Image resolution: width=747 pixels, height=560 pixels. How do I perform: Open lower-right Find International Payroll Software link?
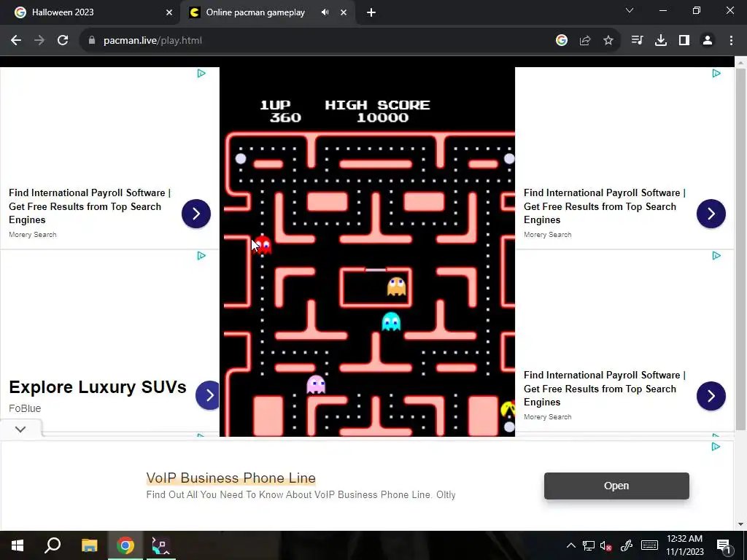605,389
